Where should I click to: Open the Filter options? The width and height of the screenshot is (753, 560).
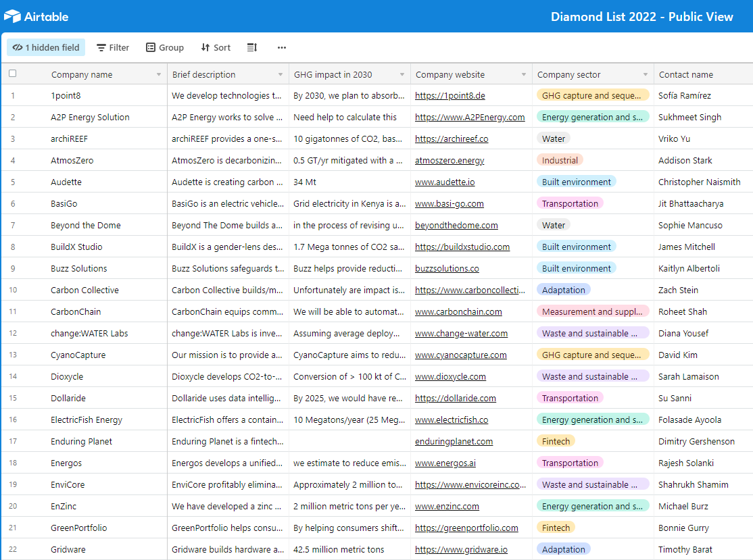pyautogui.click(x=113, y=47)
